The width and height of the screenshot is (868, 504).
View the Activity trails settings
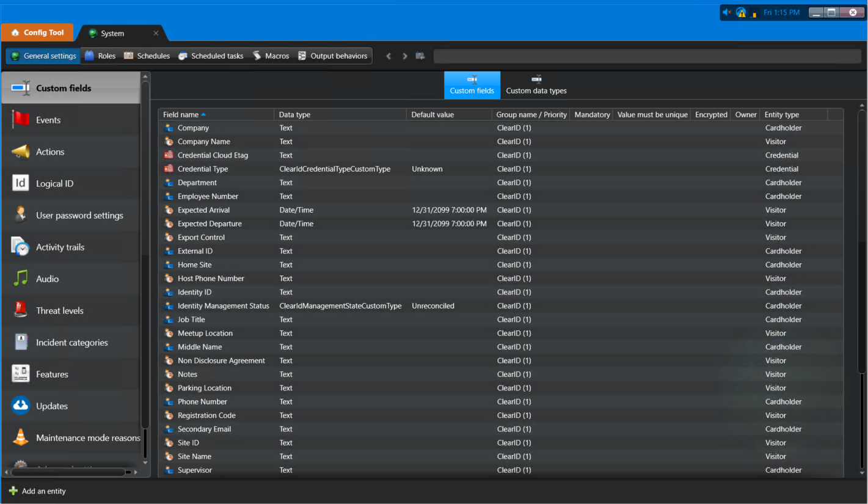pos(59,247)
